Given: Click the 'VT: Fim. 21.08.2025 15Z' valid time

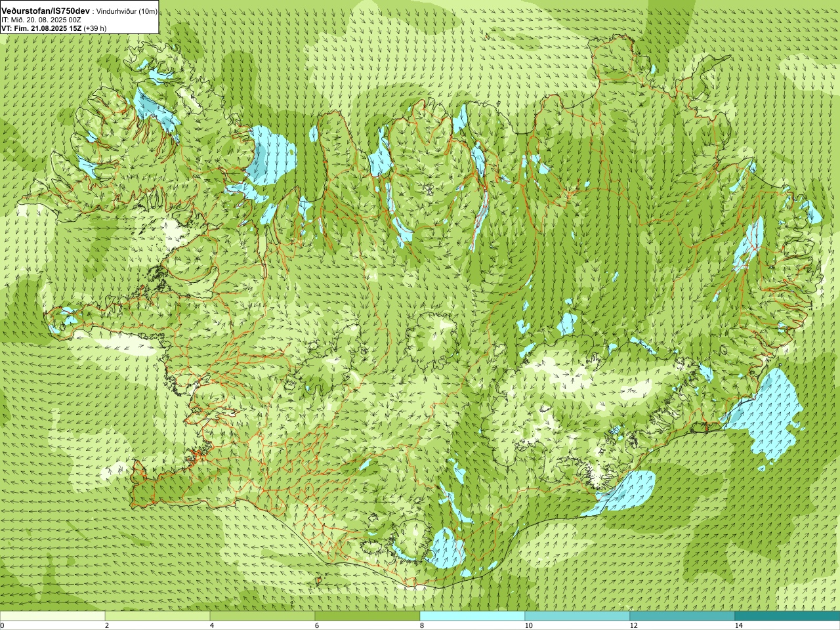Looking at the screenshot, I should (41, 28).
